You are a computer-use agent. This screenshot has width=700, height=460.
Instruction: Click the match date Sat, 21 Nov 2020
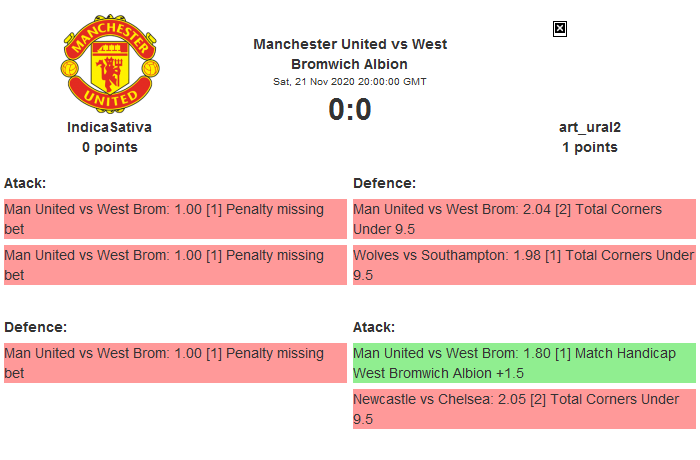click(350, 82)
